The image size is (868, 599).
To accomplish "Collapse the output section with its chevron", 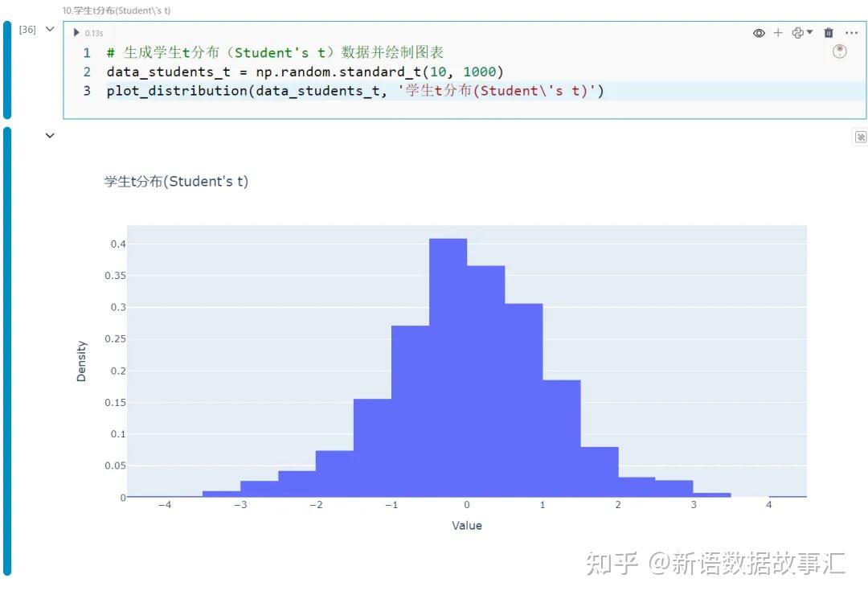I will (x=50, y=136).
